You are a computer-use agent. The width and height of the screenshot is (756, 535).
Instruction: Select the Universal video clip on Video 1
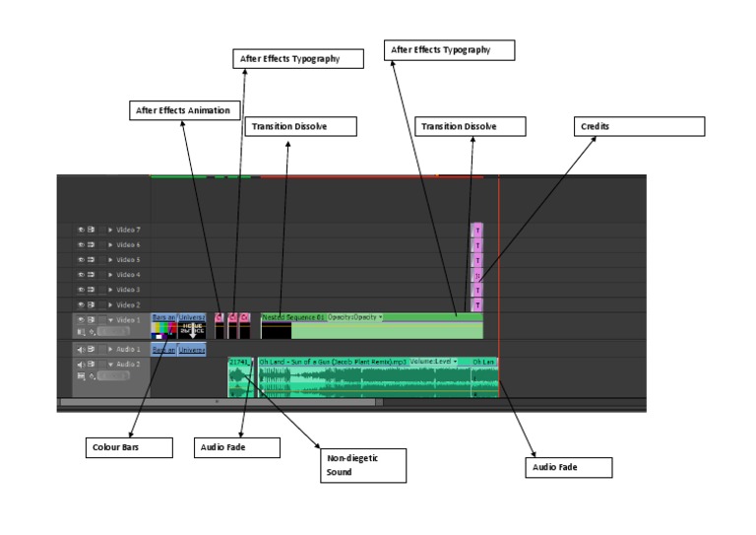[192, 326]
